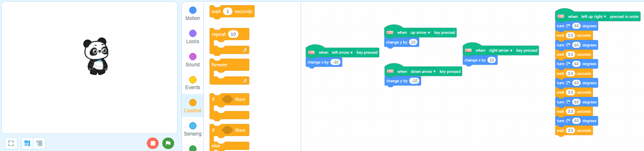
Task: Edit 60 in topmost turn block
Action: point(576,26)
